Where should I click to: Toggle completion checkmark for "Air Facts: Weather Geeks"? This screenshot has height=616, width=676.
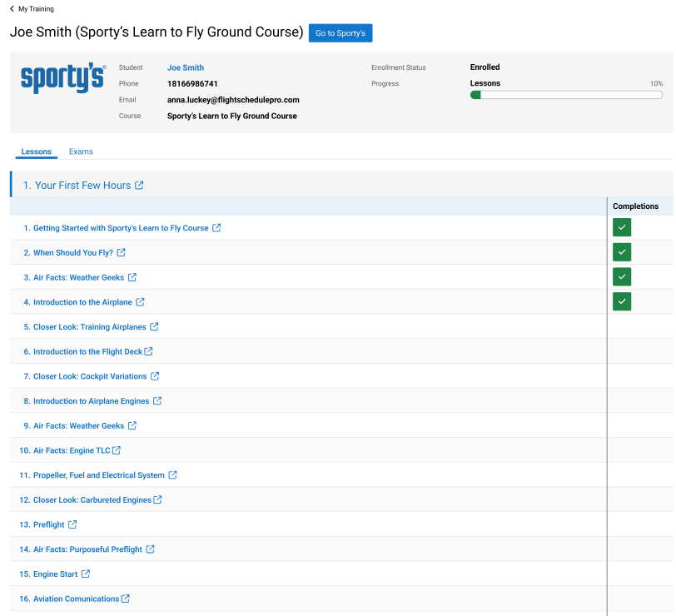(x=622, y=276)
